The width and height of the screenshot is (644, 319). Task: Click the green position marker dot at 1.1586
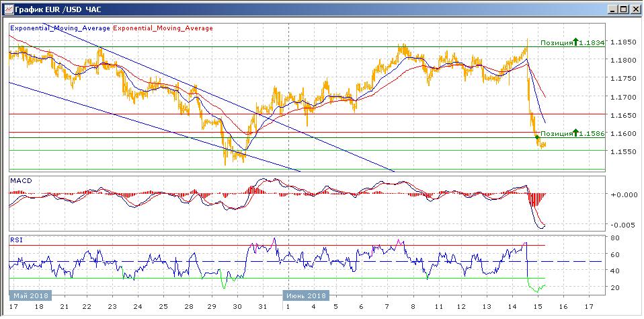click(x=537, y=137)
